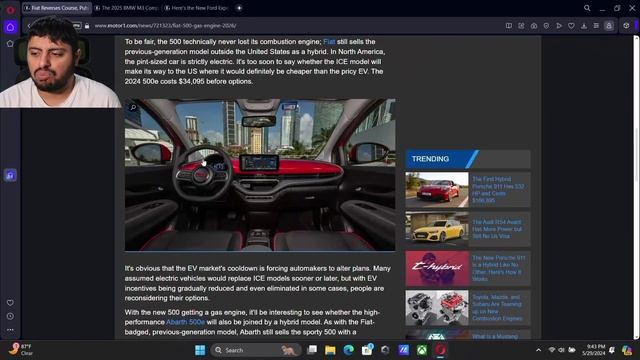Open trending Toyota, Mazda, Subaru engines article
The image size is (640, 360).
(x=497, y=308)
